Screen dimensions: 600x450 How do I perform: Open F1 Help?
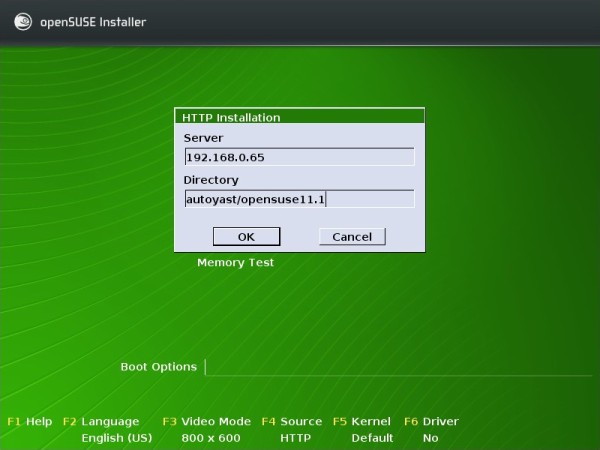pyautogui.click(x=30, y=422)
